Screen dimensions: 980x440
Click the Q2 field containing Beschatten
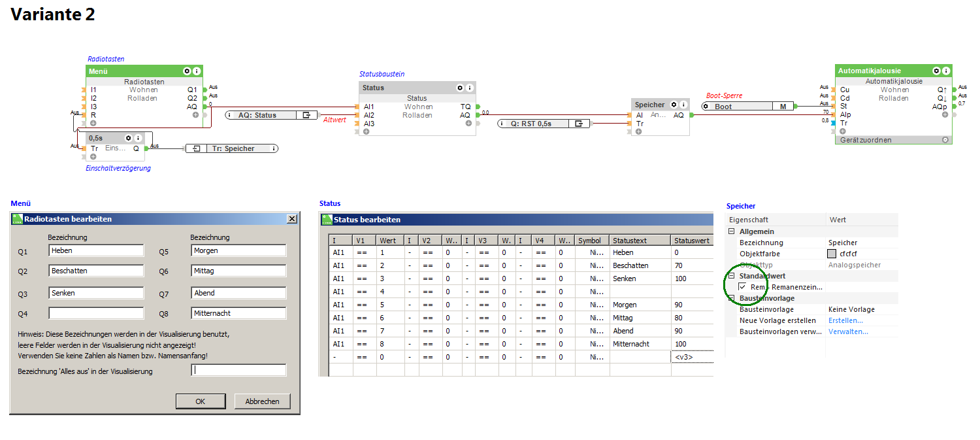pyautogui.click(x=96, y=271)
